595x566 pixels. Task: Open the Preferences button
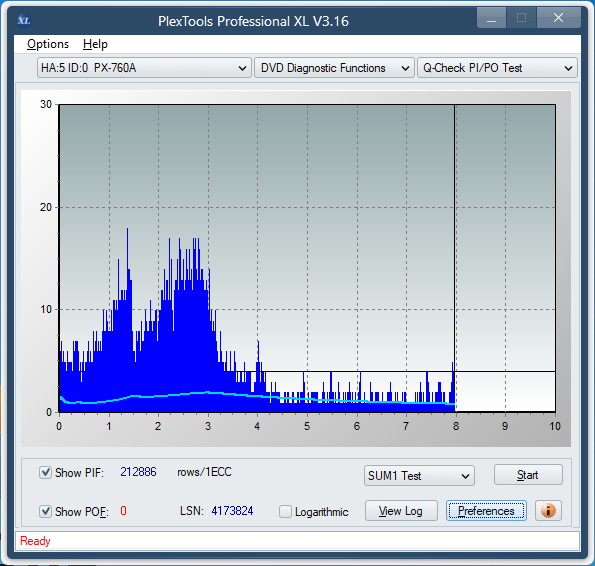[x=486, y=511]
